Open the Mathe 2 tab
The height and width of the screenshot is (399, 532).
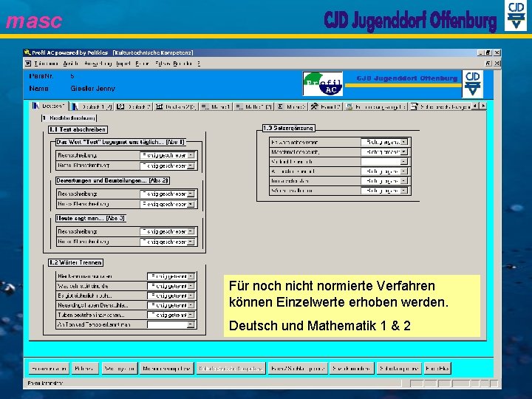click(291, 107)
